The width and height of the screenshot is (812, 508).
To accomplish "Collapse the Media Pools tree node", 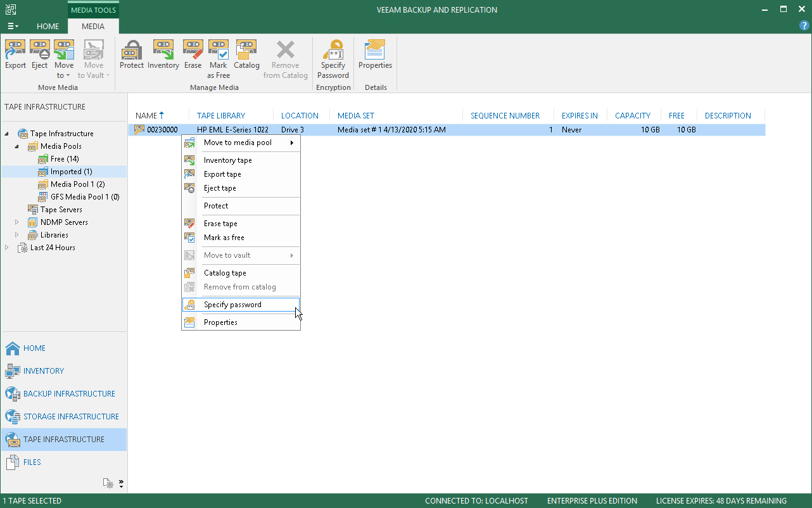I will coord(17,146).
